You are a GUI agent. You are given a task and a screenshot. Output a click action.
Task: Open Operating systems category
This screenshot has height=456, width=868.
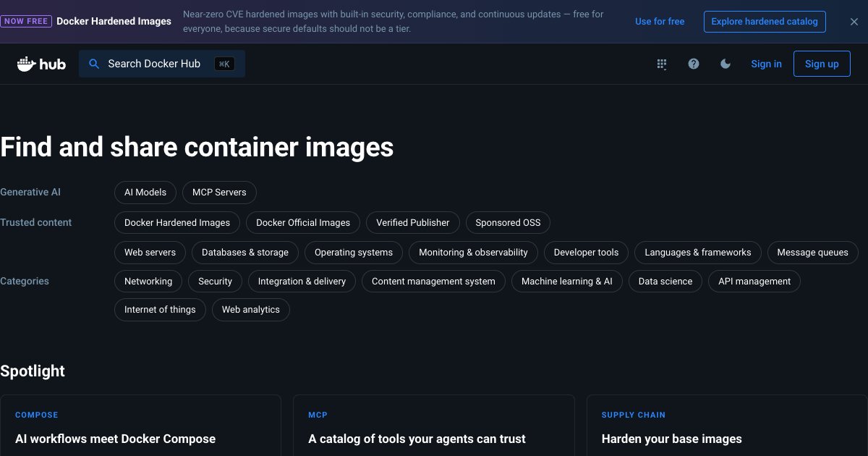[x=354, y=253]
